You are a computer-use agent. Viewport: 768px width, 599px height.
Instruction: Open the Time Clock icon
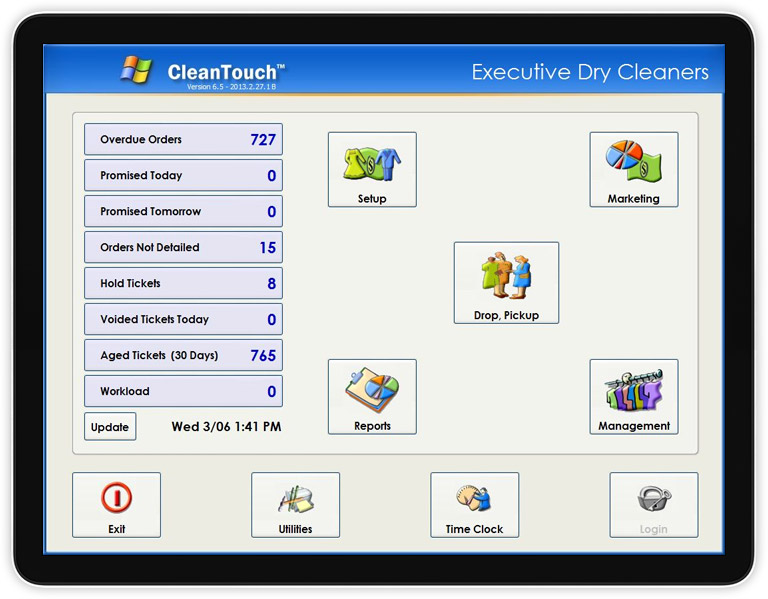(x=474, y=499)
